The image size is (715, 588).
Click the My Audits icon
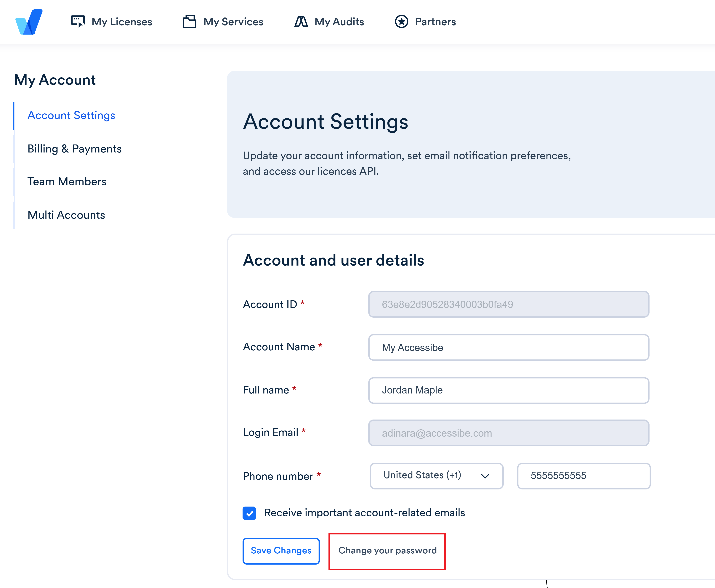click(301, 22)
